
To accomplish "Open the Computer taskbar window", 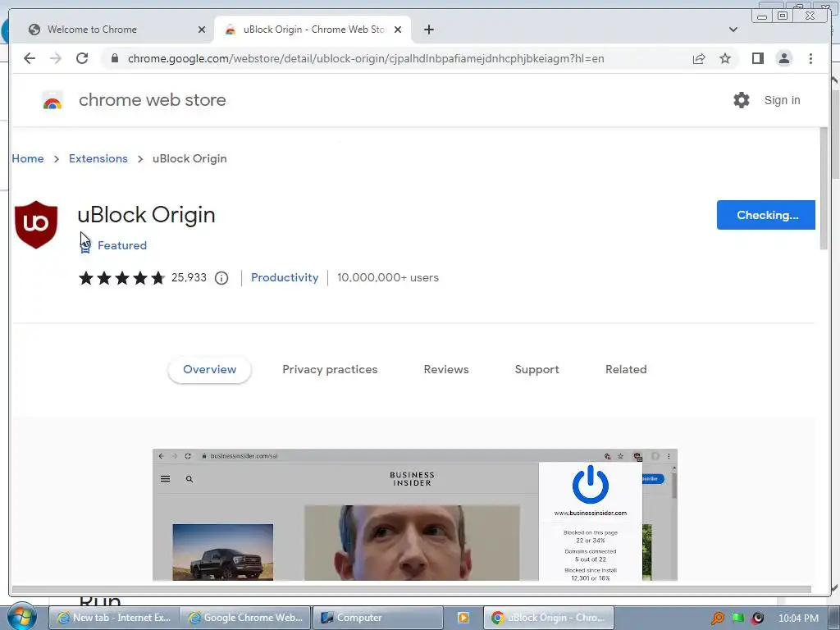I will click(377, 618).
